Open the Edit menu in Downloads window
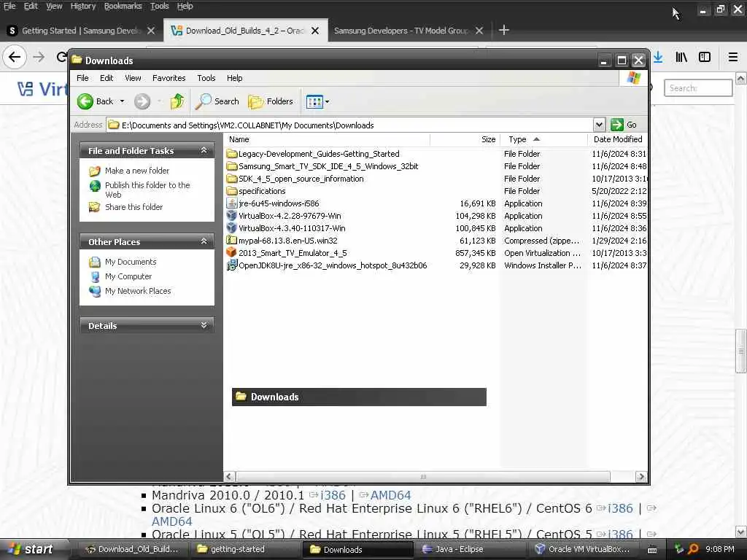 click(x=107, y=78)
